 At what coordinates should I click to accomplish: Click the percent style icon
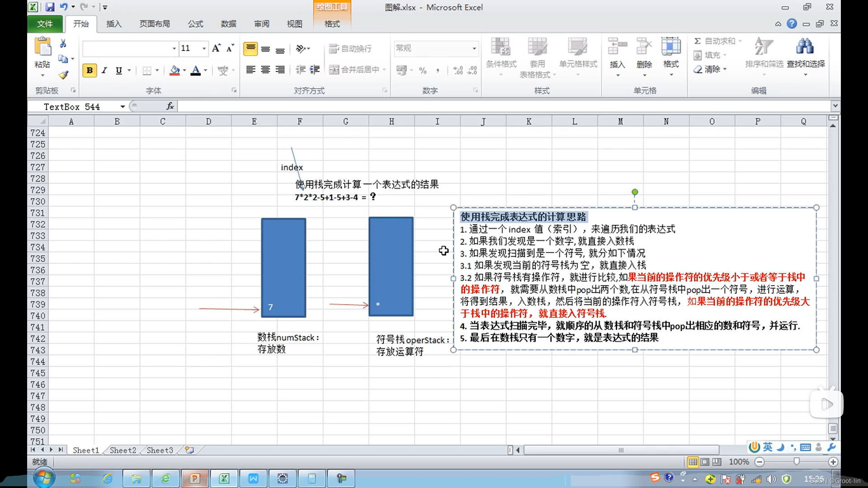click(x=423, y=70)
